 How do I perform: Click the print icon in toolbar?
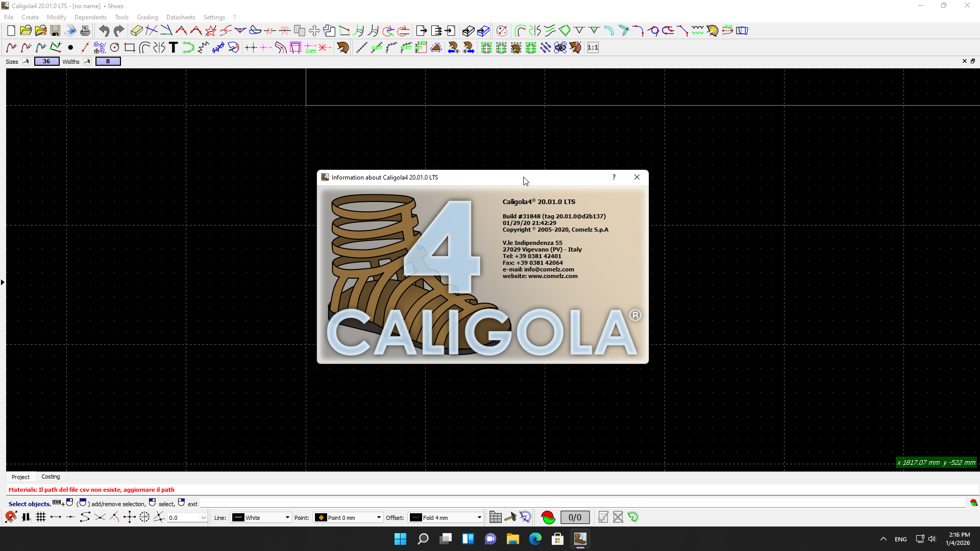(x=85, y=31)
